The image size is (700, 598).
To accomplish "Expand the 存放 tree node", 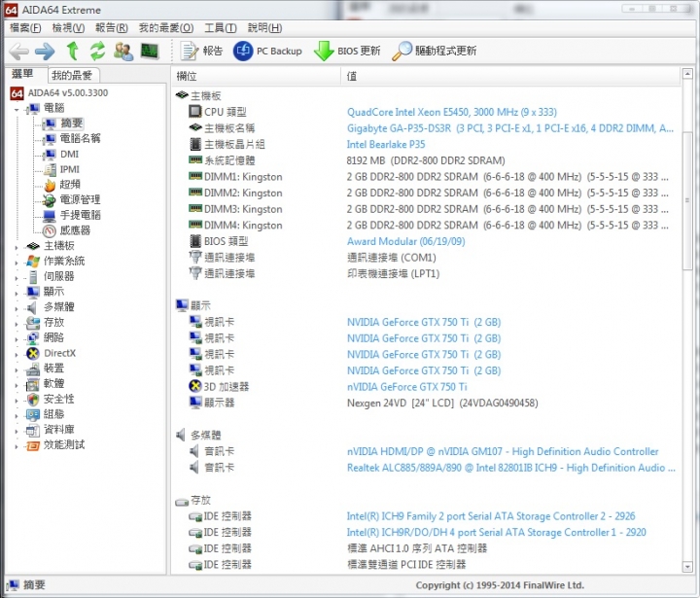I will (17, 324).
